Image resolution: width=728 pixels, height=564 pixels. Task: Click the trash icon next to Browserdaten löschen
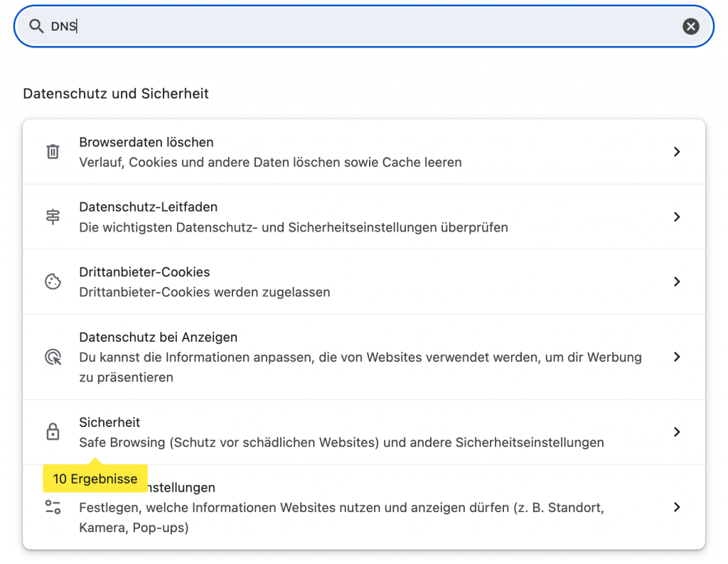coord(53,151)
